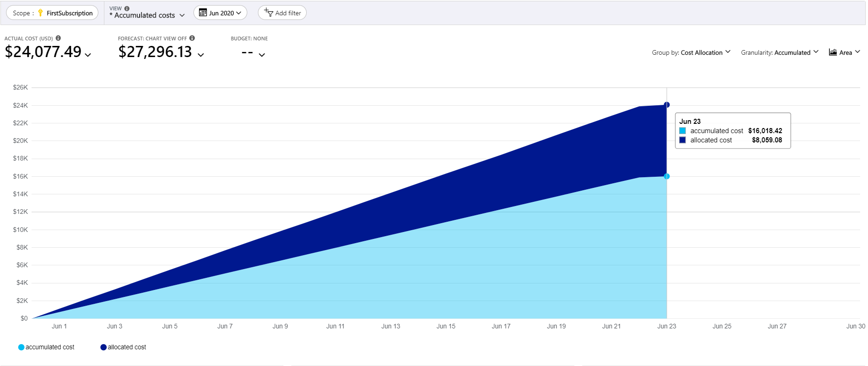Click info icon next to VIEW label
The image size is (868, 366).
click(x=127, y=8)
